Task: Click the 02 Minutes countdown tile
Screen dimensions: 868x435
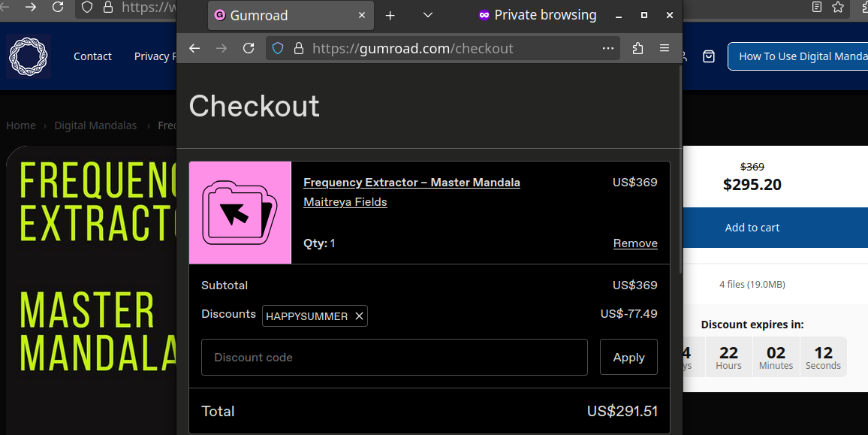Action: (776, 358)
